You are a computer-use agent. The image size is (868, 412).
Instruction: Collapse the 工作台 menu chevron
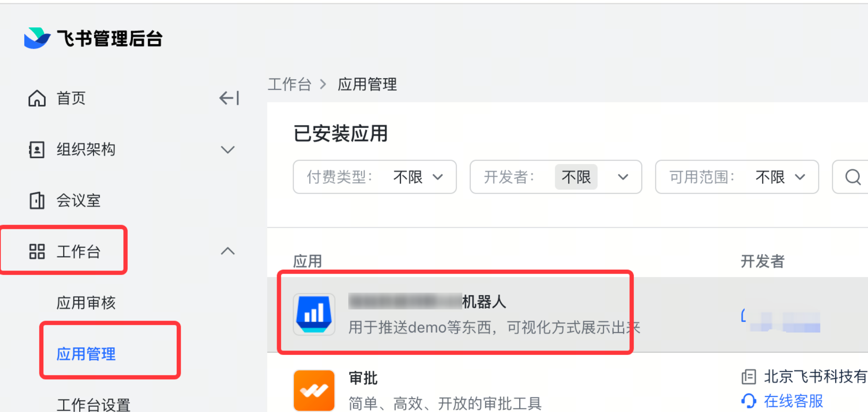228,252
